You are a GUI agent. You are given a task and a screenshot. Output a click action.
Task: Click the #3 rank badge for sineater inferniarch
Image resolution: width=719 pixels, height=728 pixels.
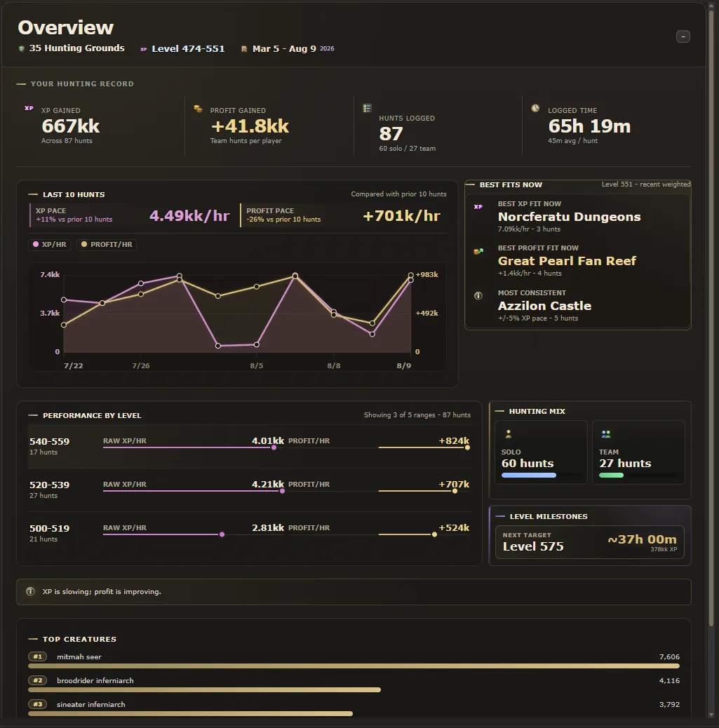click(38, 704)
